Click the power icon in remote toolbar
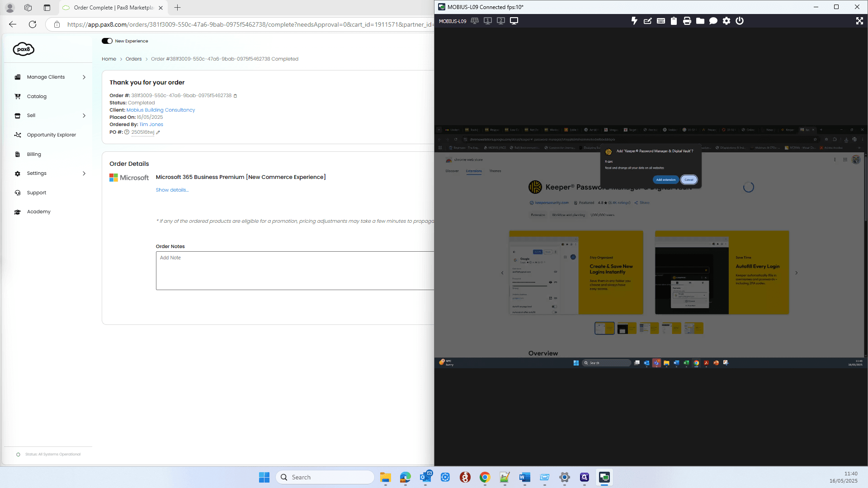 739,21
